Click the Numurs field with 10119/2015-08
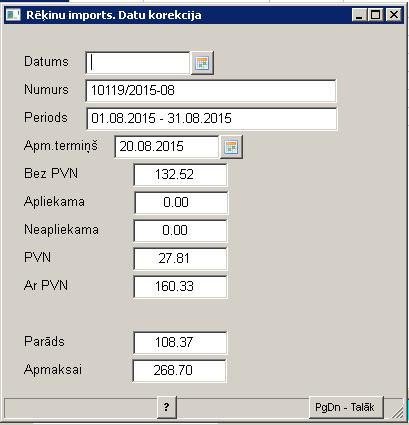The image size is (409, 425). 211,91
